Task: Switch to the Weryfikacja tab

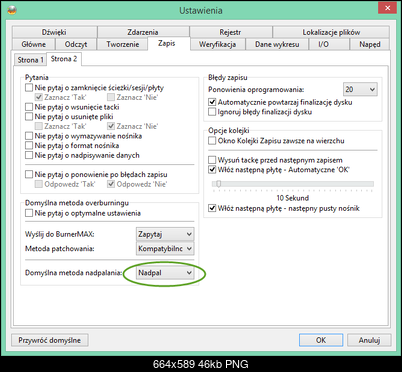Action: (217, 44)
